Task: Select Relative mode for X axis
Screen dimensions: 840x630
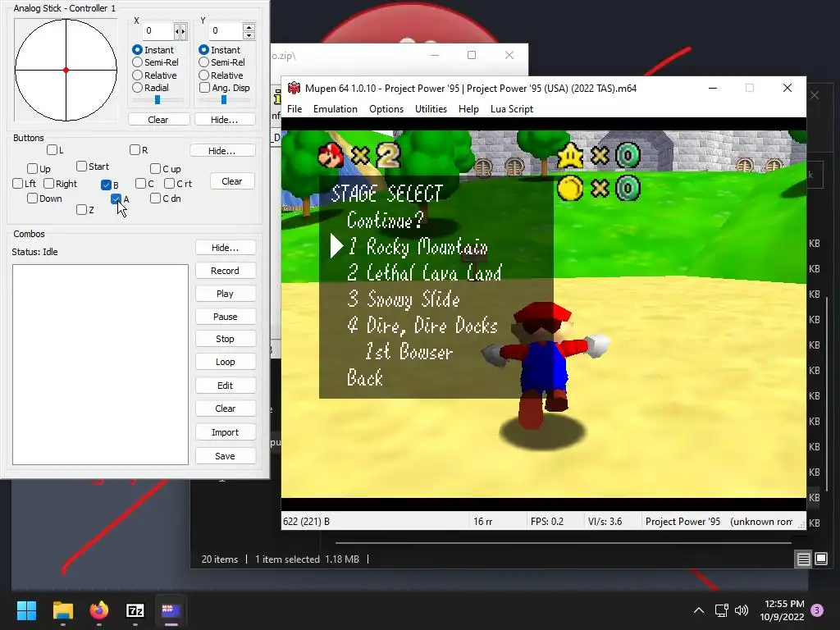Action: coord(137,75)
